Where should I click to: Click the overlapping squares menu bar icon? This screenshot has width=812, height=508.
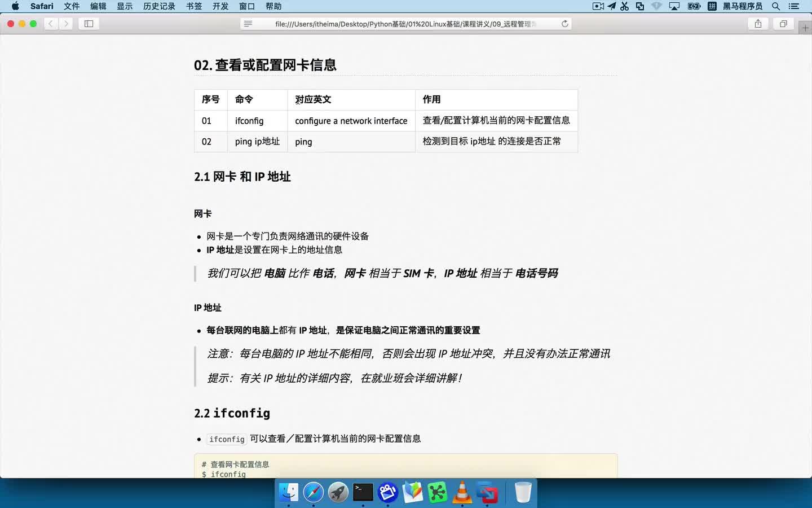640,6
